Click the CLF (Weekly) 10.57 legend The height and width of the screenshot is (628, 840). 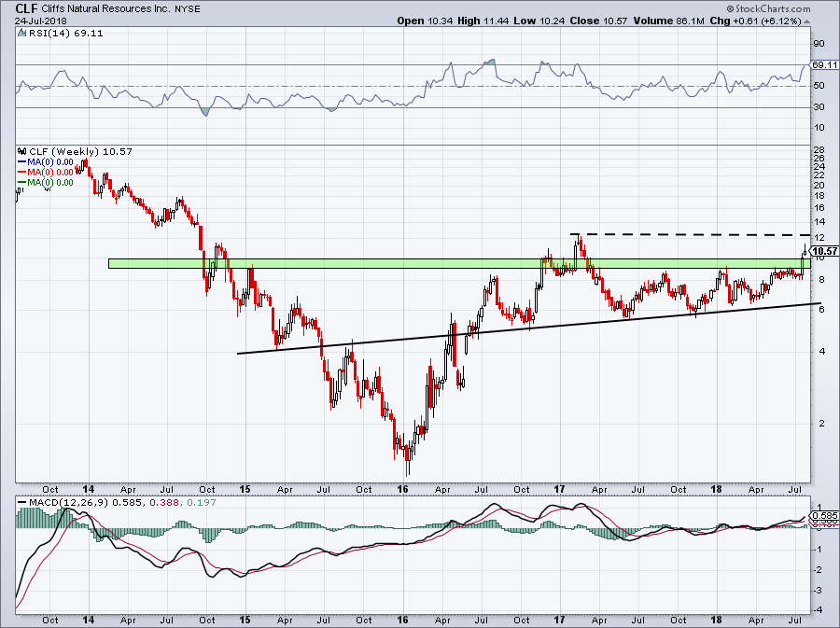click(x=80, y=151)
